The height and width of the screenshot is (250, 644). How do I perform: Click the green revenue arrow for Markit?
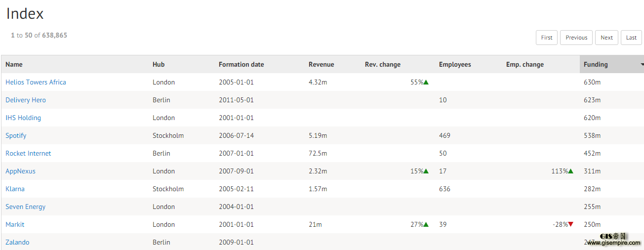(426, 224)
